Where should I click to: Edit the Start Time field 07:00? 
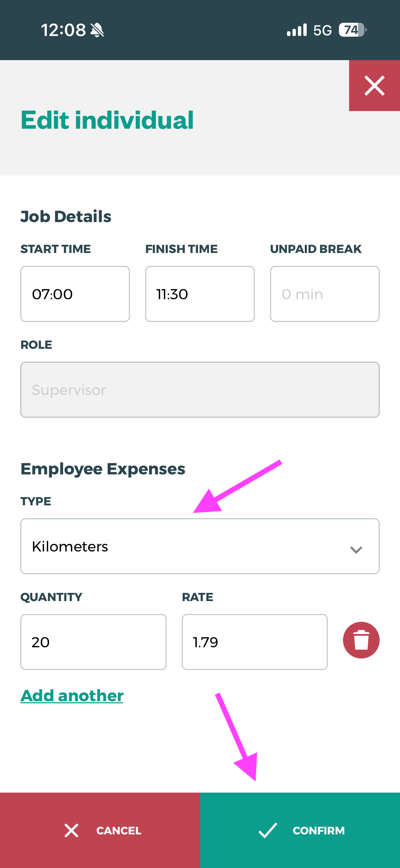pos(75,294)
